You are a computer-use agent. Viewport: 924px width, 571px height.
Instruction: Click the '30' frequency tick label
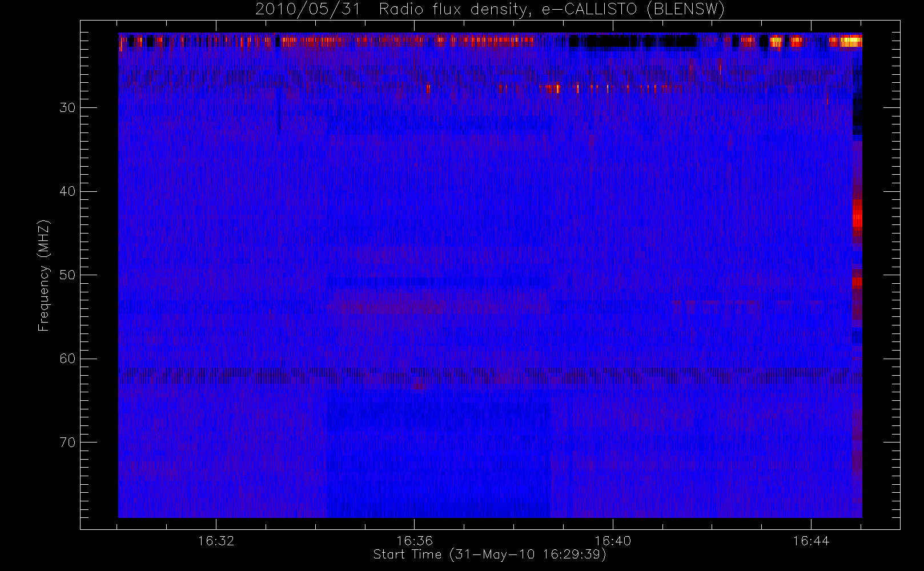67,108
